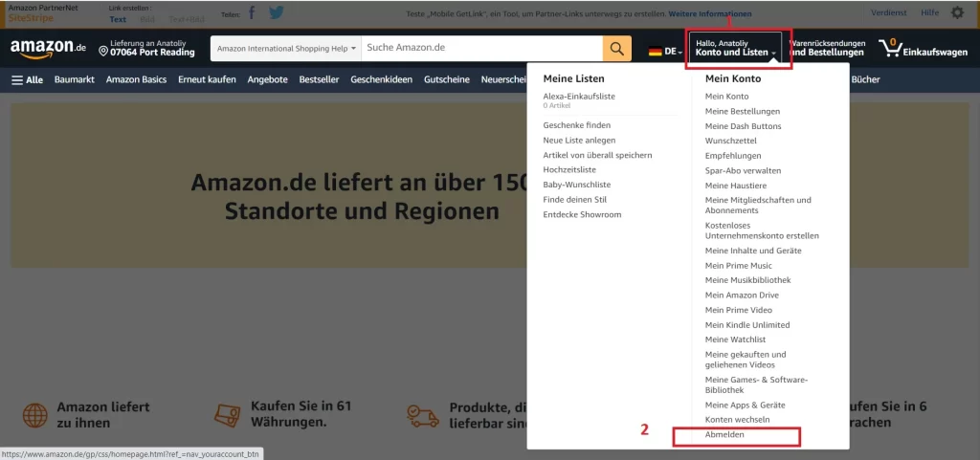Screen dimensions: 980x460
Task: Click the delivery truck icon
Action: [422, 415]
